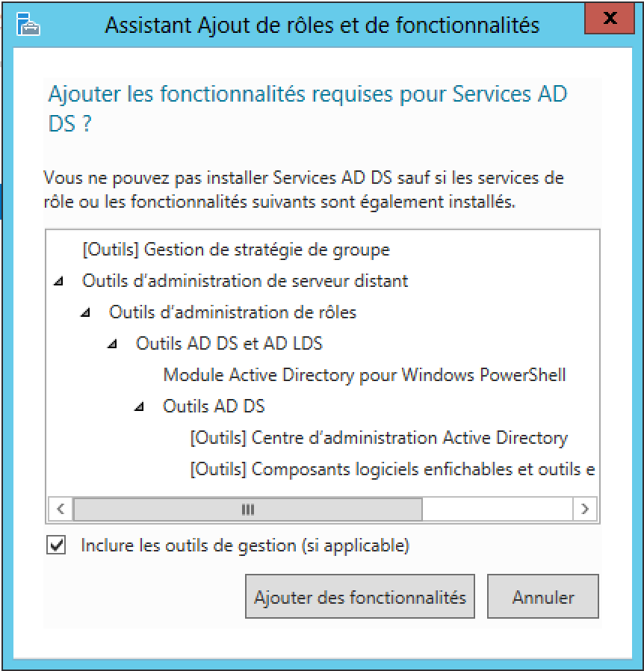The height and width of the screenshot is (671, 644).
Task: Click the wizard icon in the title bar
Action: pos(28,25)
